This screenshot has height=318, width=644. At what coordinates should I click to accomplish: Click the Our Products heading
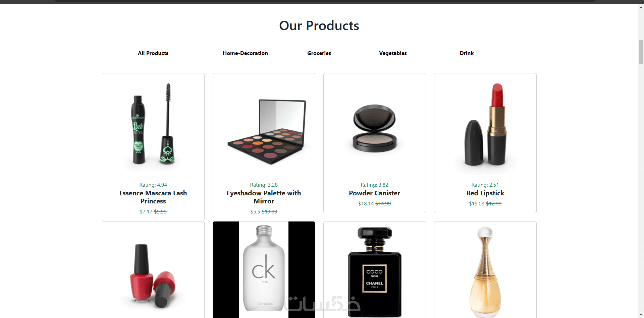click(x=319, y=25)
